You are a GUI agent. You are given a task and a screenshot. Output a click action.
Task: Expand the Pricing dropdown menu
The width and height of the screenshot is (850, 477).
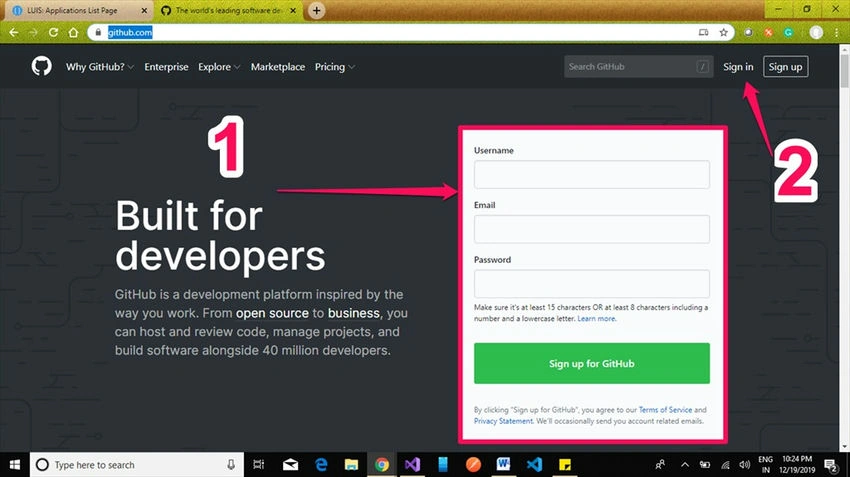pyautogui.click(x=334, y=67)
